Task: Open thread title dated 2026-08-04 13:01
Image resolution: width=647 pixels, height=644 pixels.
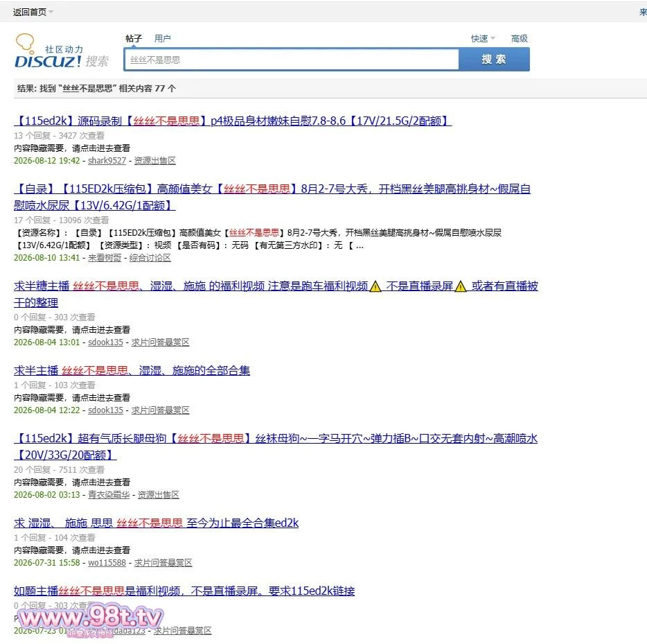Action: tap(276, 294)
